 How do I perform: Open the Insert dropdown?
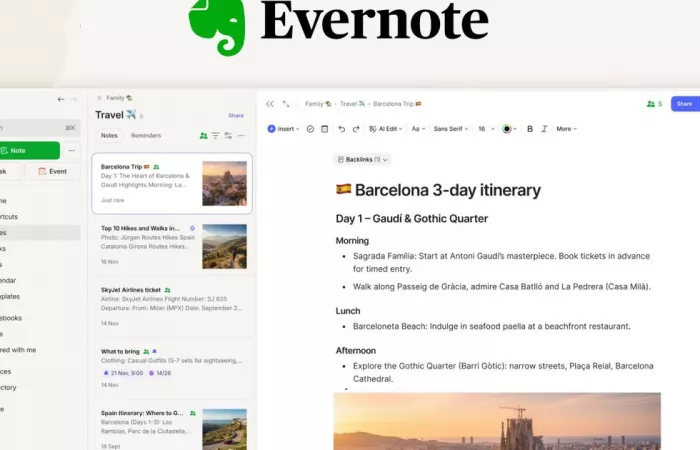(x=283, y=129)
